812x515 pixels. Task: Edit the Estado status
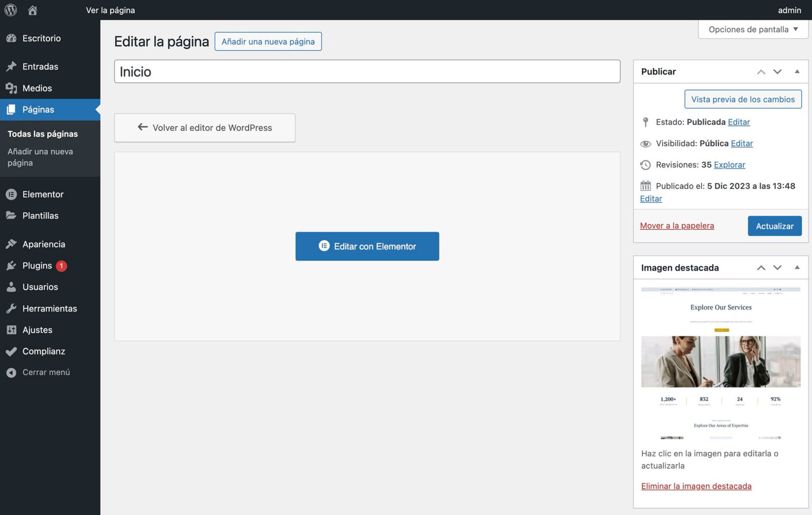tap(738, 122)
